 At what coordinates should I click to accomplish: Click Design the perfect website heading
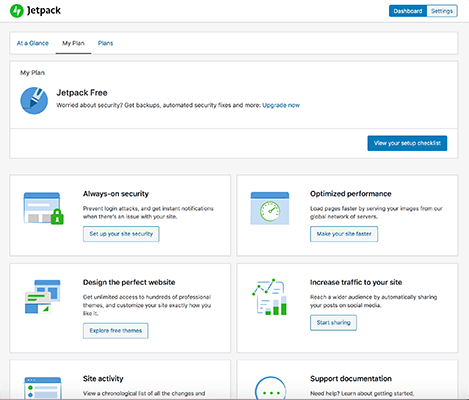click(x=129, y=282)
